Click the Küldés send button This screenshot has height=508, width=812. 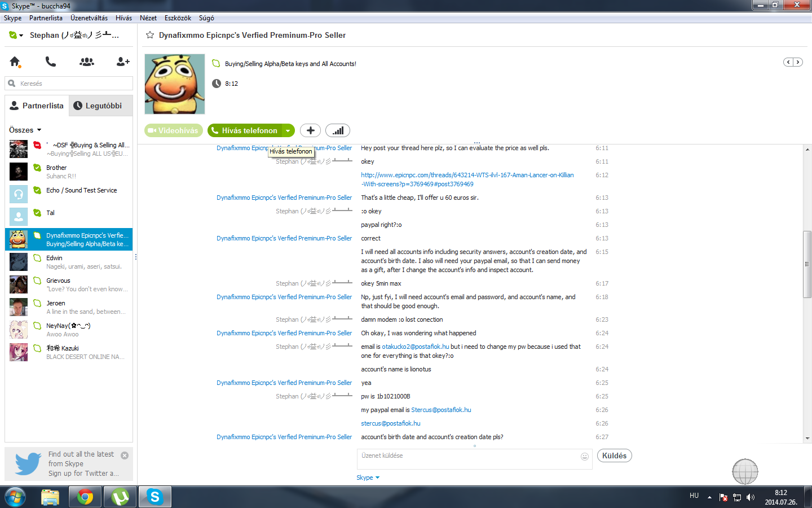[x=614, y=456]
